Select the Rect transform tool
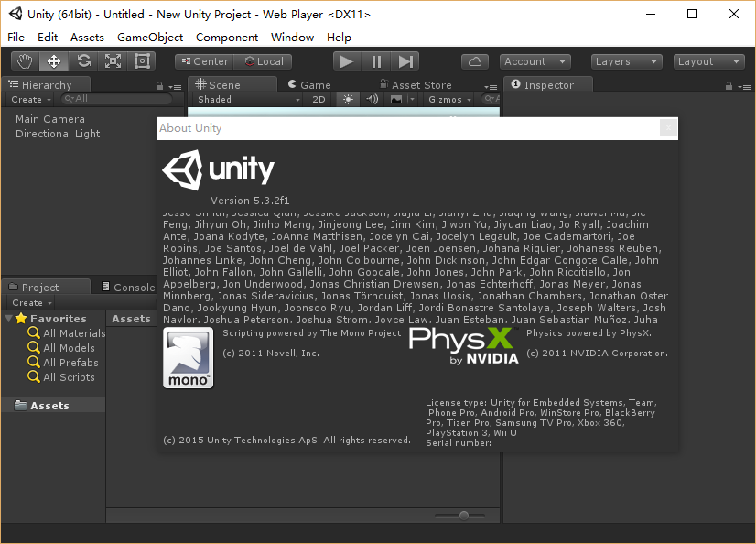Image resolution: width=756 pixels, height=544 pixels. tap(142, 61)
